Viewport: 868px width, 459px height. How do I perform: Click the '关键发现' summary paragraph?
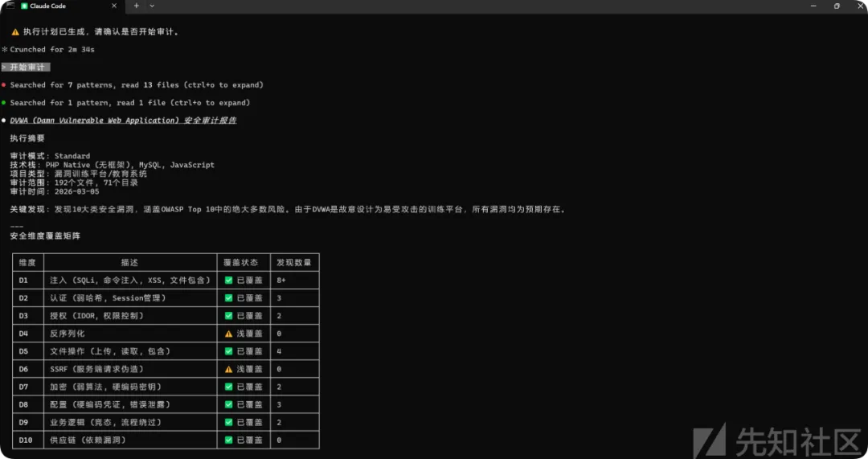click(x=288, y=209)
